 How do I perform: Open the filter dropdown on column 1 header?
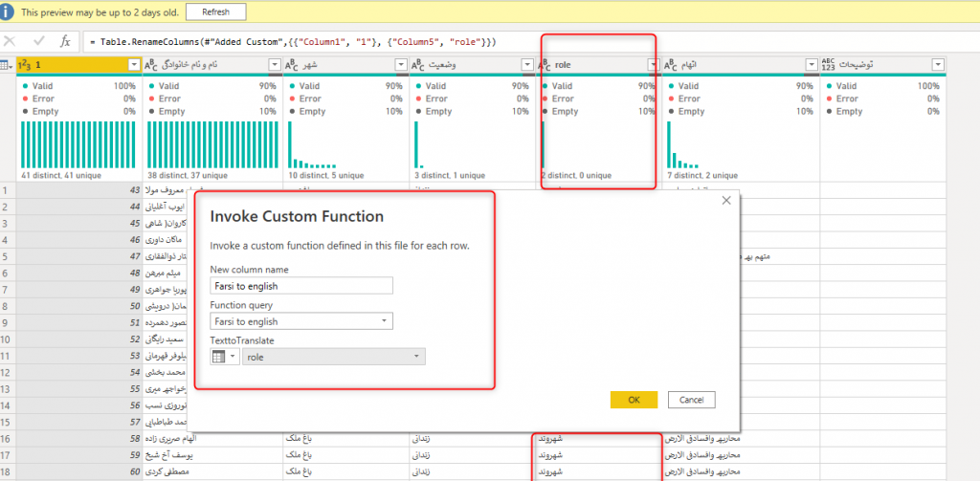coord(134,64)
